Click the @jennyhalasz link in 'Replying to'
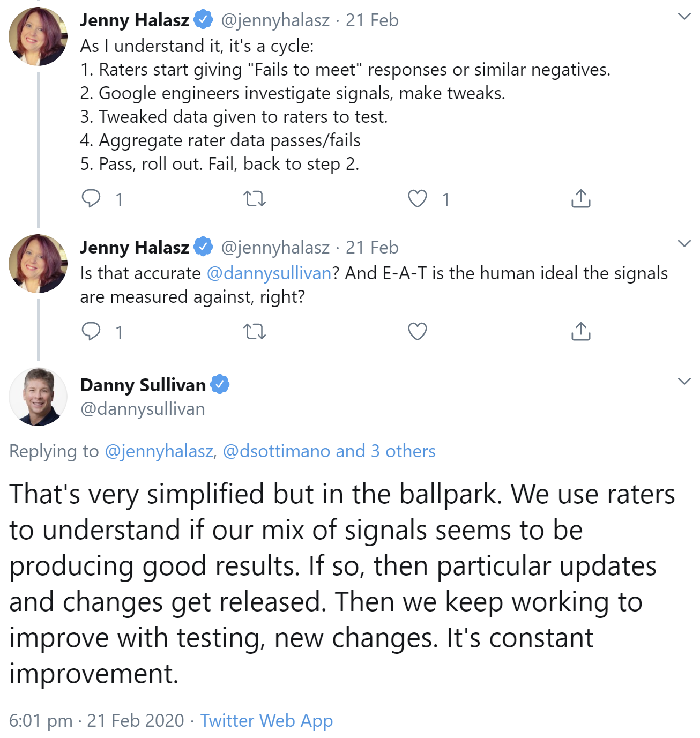The image size is (700, 738). coord(159,451)
